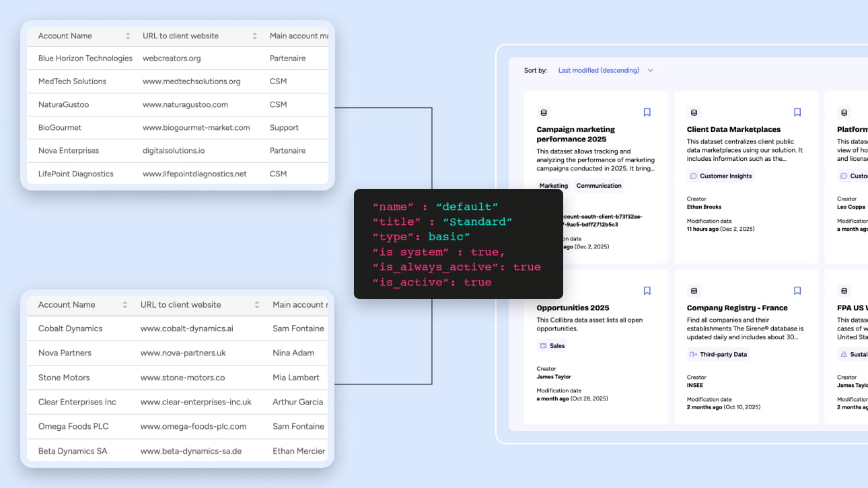Click the icon beside the Sales tag
This screenshot has height=488, width=868.
(x=543, y=346)
